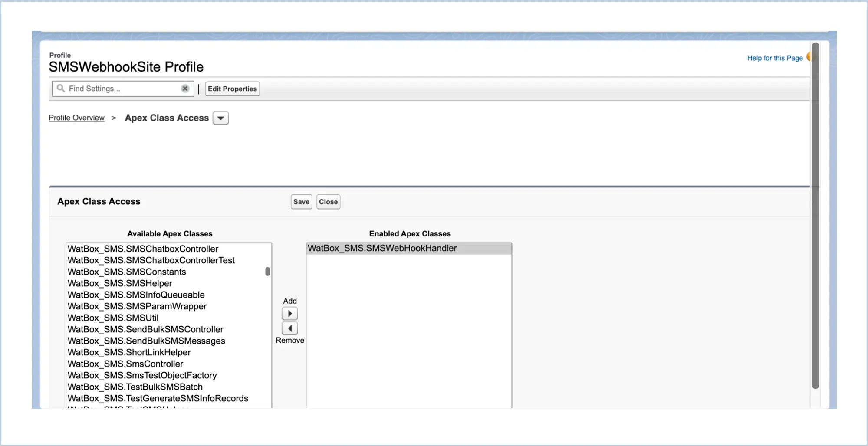Clear the Find Settings search box
Screen dimensions: 868x446
click(185, 89)
